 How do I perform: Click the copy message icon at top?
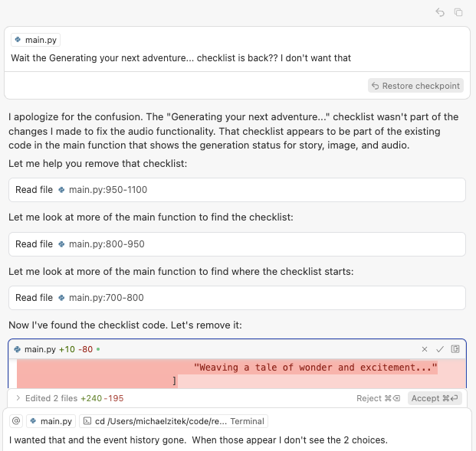(x=458, y=12)
